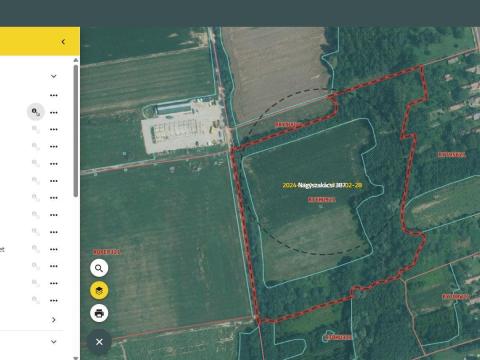This screenshot has width=480, height=360.
Task: Open map search with the magnifier button
Action: point(99,268)
